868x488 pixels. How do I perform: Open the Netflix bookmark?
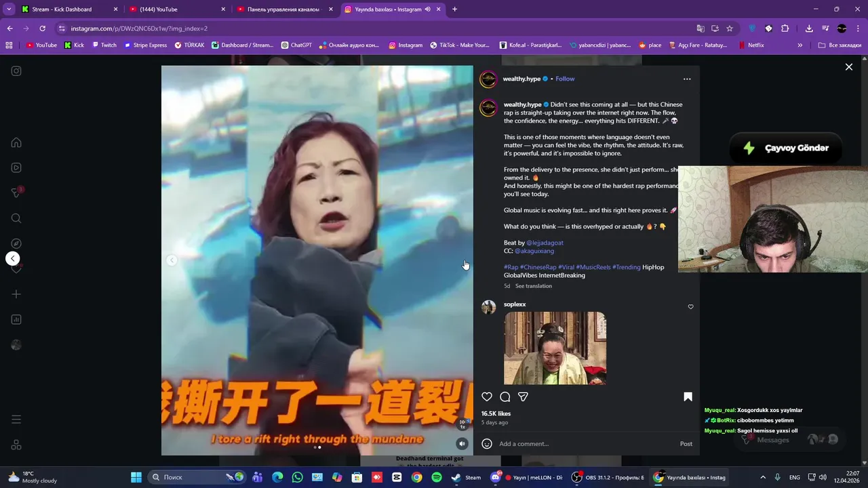click(751, 45)
